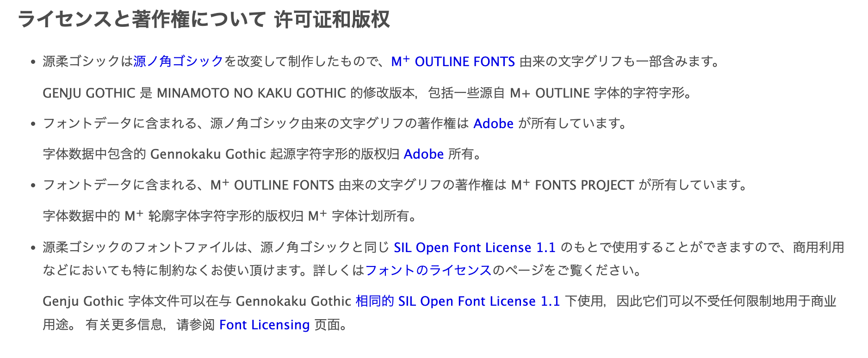The height and width of the screenshot is (358, 868).
Task: Click the 商用利用 text
Action: 818,247
